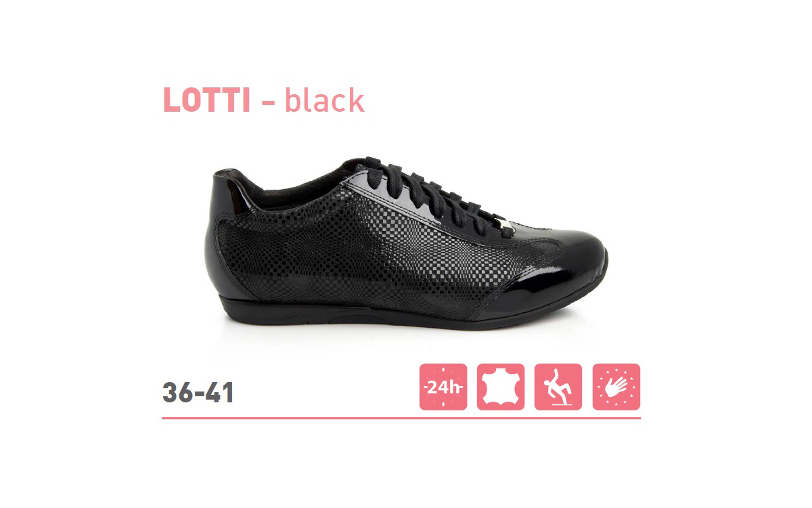
Task: Click the dash between LOTTI and black
Action: (268, 104)
